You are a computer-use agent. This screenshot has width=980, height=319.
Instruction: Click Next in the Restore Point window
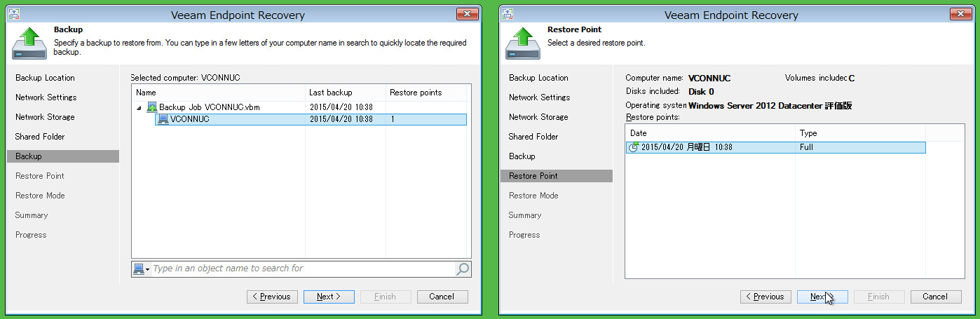pos(822,297)
